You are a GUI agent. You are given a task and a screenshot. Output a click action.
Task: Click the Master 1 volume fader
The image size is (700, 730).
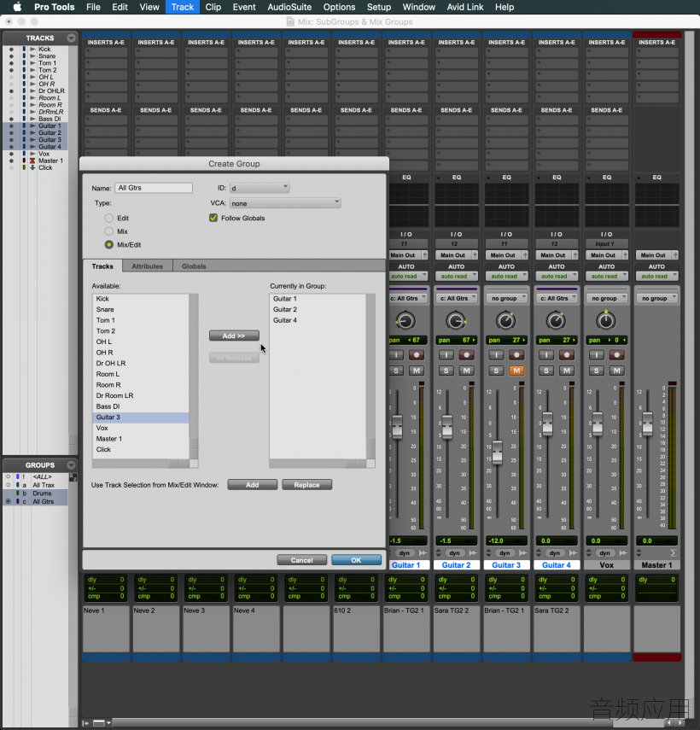[647, 423]
